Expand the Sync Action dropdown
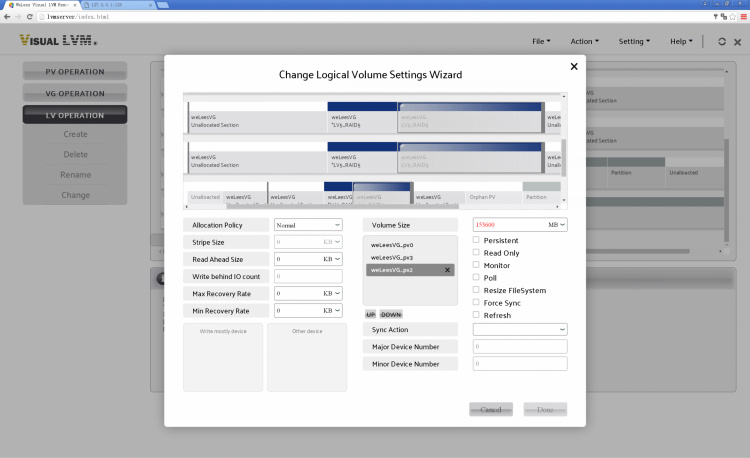Image resolution: width=750 pixels, height=458 pixels. coord(519,329)
